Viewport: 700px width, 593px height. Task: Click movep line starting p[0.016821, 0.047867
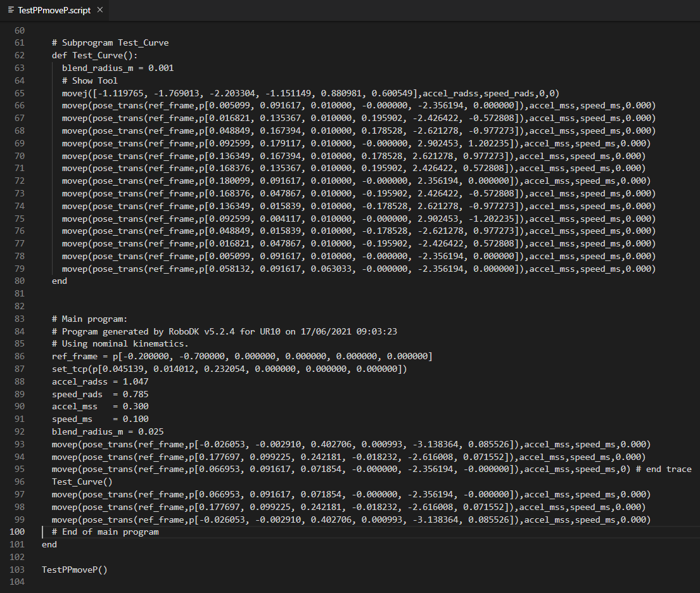359,244
